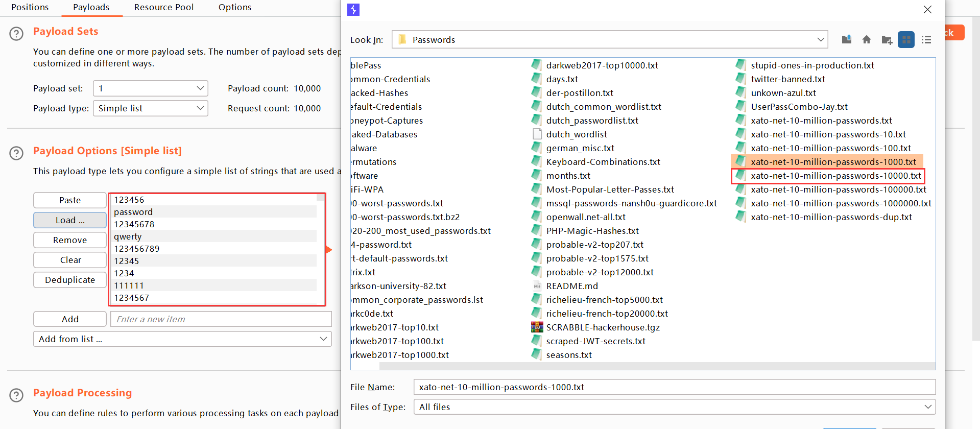The image size is (980, 429).
Task: Click the file icon beside PHP-Magic-Hashes.txt
Action: (537, 230)
